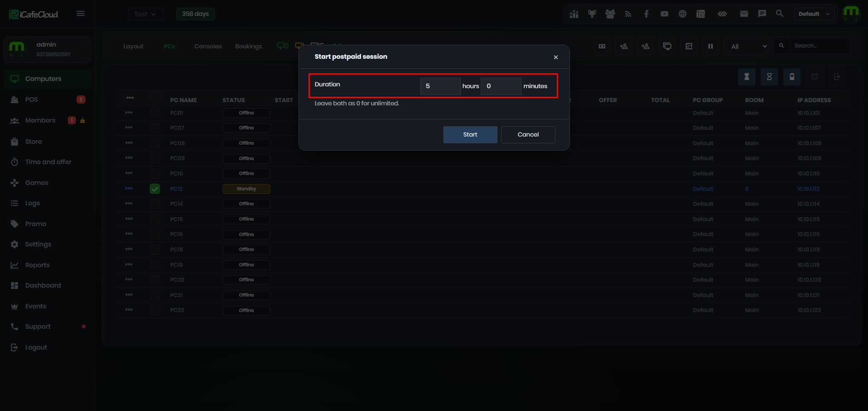
Task: Uncheck the PC13 row checkbox
Action: pyautogui.click(x=155, y=189)
